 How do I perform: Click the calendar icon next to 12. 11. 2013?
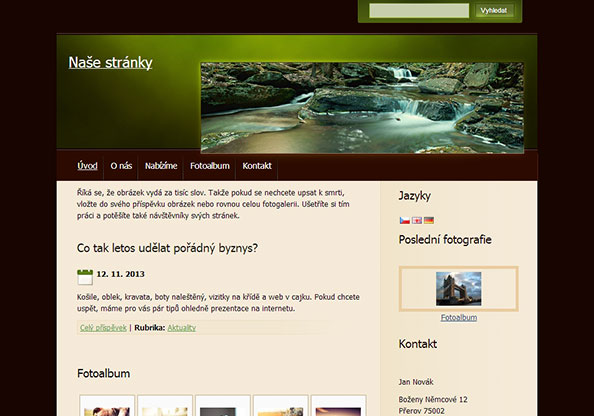pos(85,277)
